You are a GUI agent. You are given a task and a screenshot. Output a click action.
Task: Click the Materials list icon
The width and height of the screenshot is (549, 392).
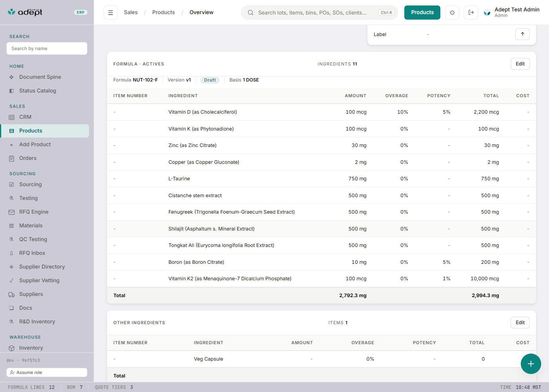11,226
